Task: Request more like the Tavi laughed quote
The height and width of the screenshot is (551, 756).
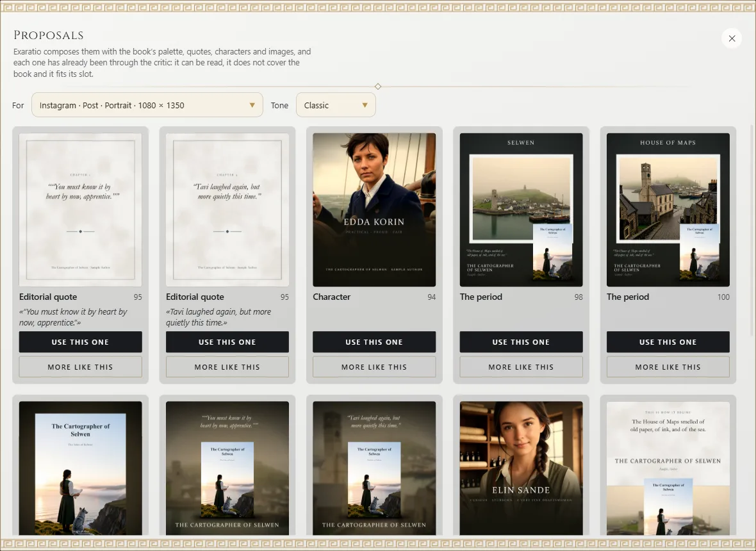Action: point(227,367)
